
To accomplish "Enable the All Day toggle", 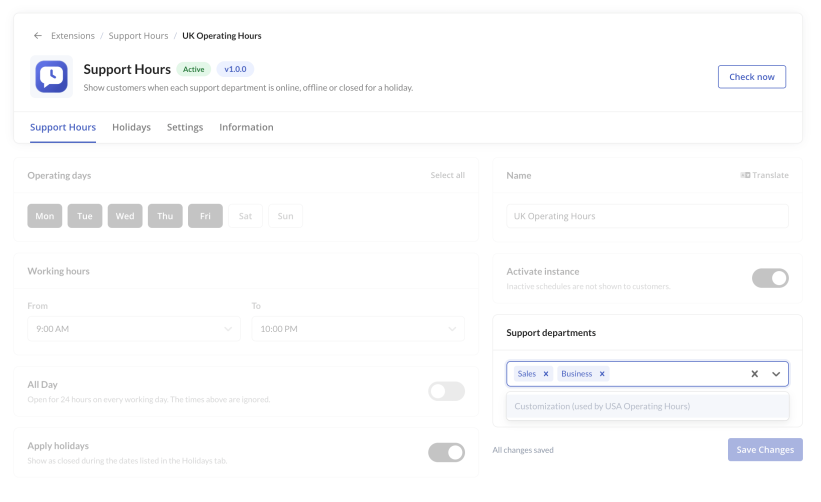I will 447,391.
